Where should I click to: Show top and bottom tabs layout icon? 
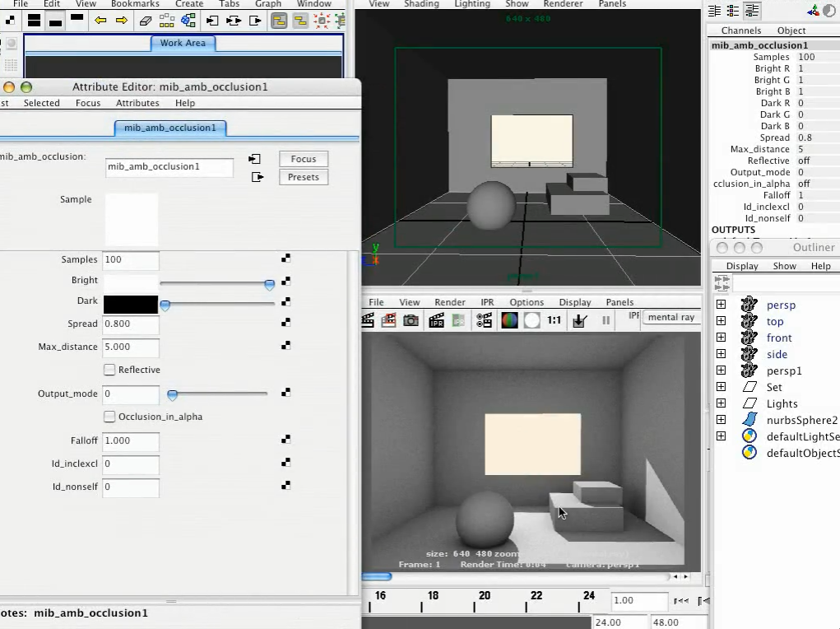[x=34, y=21]
